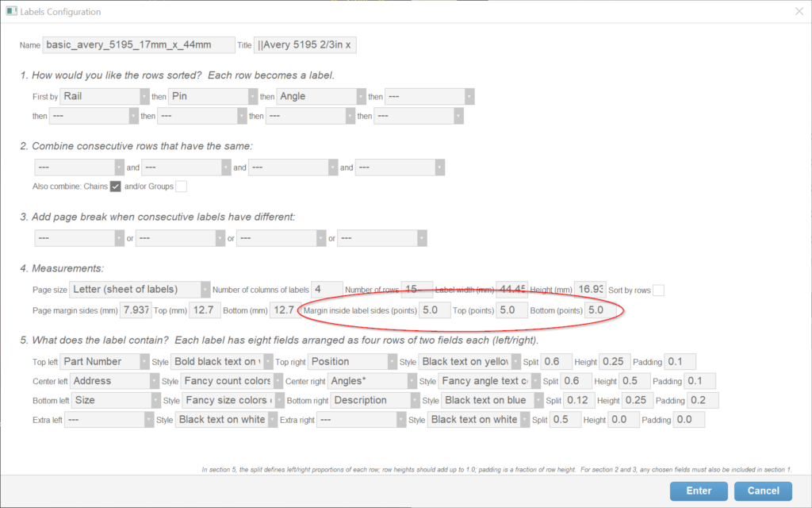Click the Number of columns field

coord(327,290)
